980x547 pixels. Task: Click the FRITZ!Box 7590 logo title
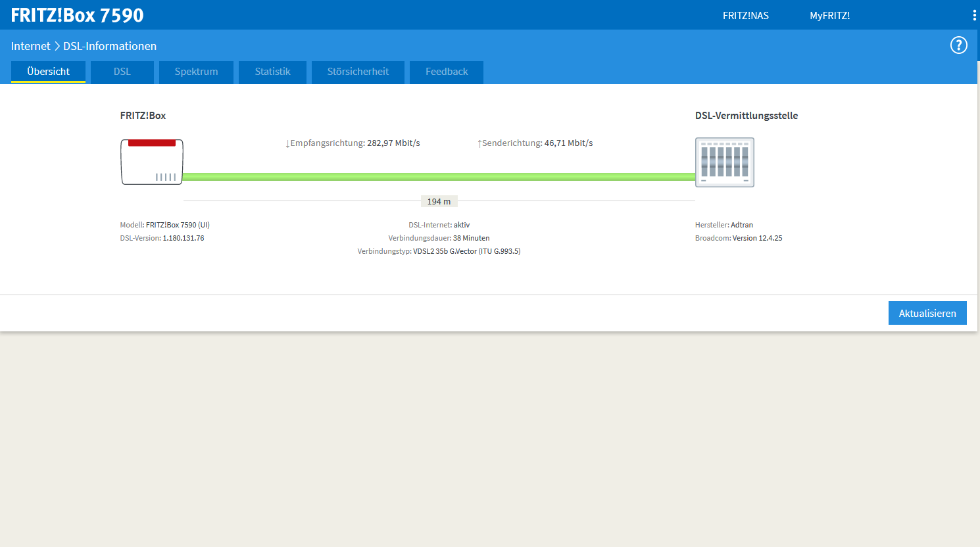tap(77, 15)
